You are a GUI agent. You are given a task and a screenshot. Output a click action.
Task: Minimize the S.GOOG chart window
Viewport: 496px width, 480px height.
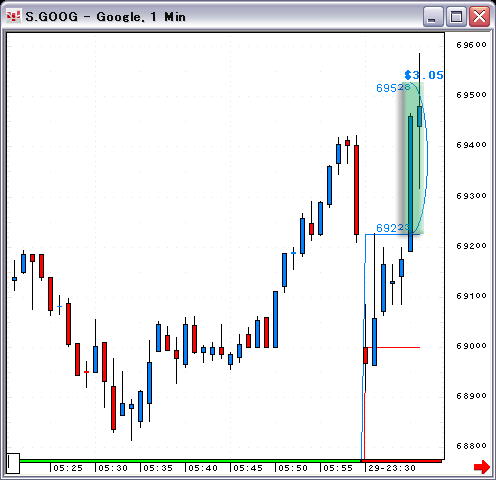pos(432,16)
